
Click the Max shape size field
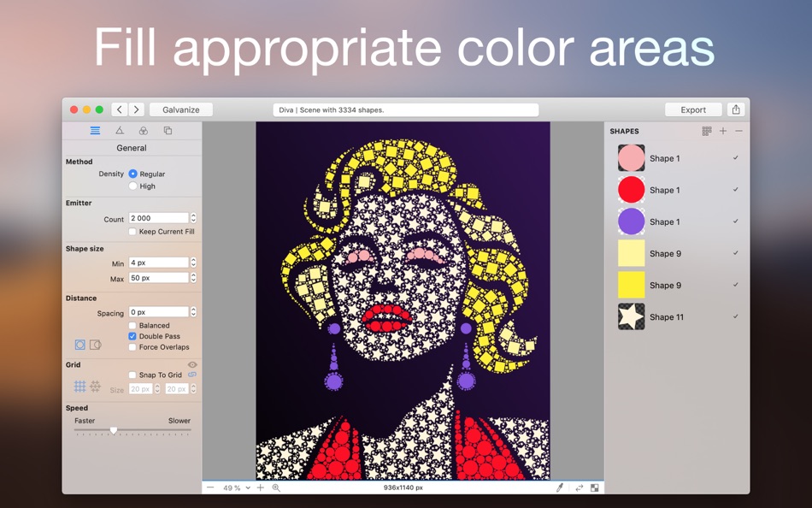[158, 278]
